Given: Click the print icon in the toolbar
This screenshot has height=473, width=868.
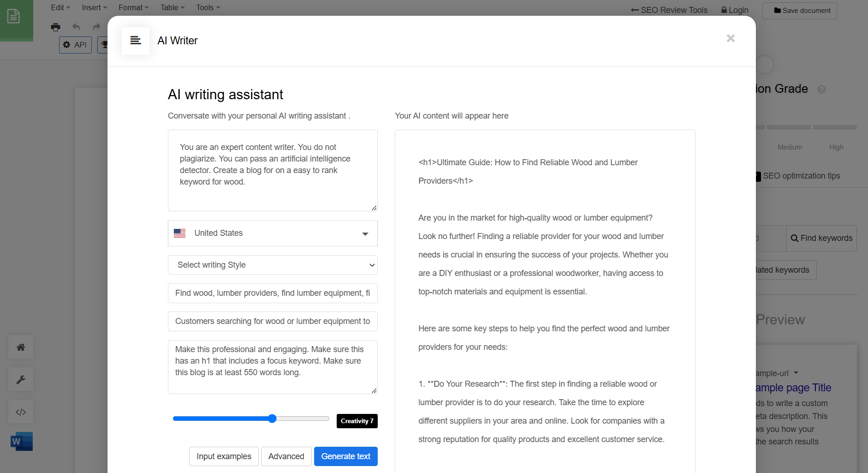Looking at the screenshot, I should [55, 27].
